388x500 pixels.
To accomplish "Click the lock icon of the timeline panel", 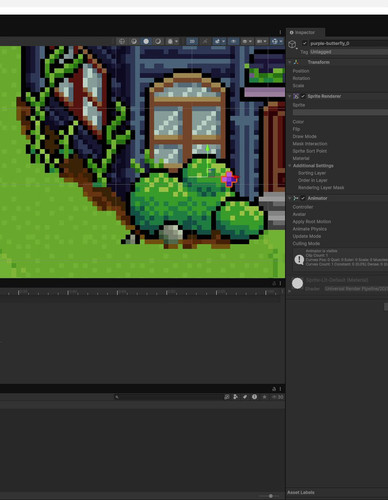I will click(274, 283).
